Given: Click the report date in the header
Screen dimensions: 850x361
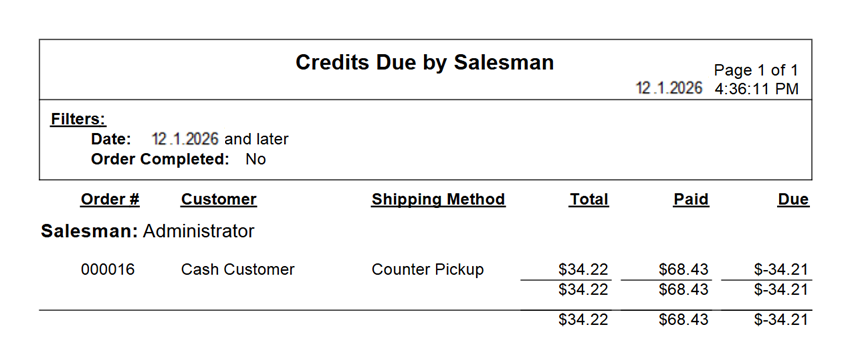Looking at the screenshot, I should pos(669,88).
